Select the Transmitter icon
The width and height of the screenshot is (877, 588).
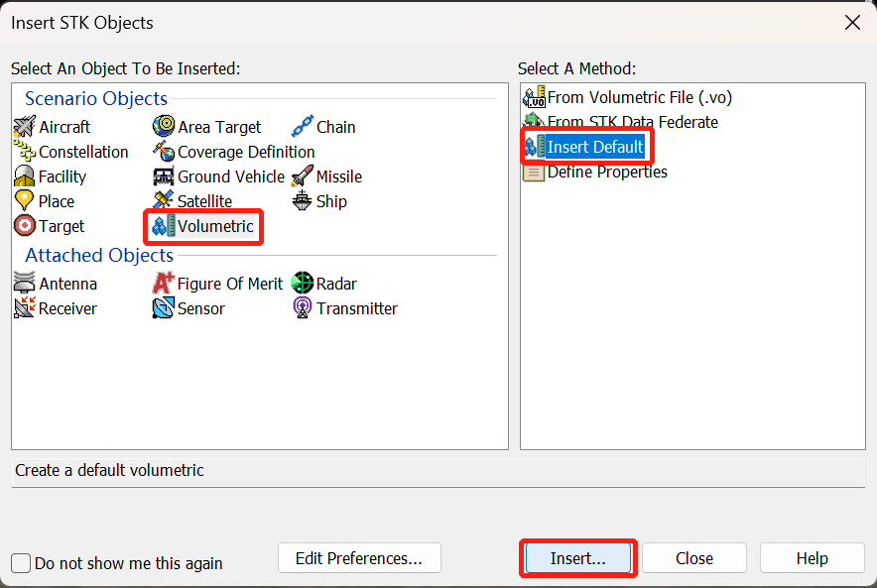[303, 308]
